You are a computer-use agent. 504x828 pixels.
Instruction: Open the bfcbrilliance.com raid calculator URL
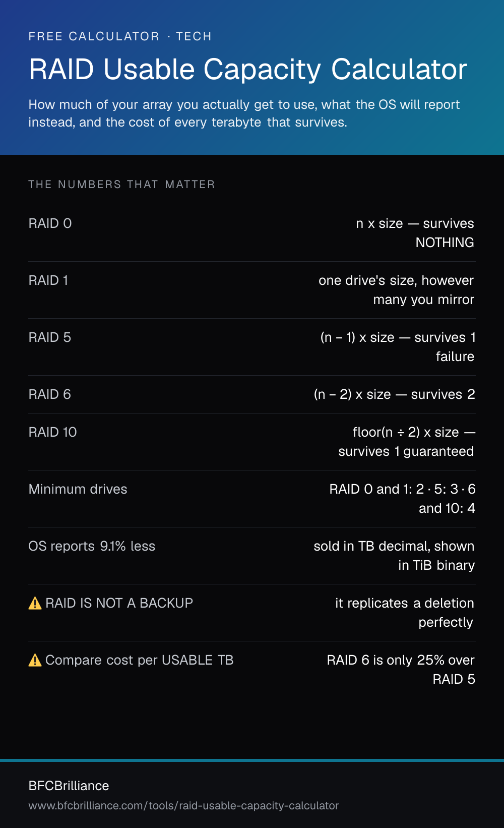point(183,805)
